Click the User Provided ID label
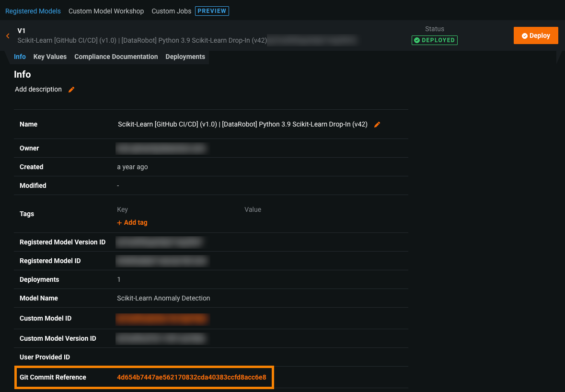The image size is (565, 392). pyautogui.click(x=45, y=357)
